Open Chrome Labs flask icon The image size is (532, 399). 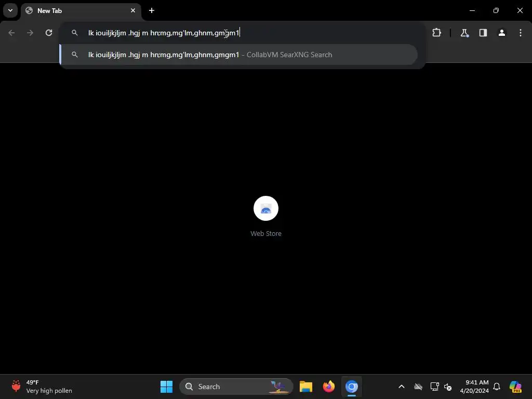pos(464,33)
